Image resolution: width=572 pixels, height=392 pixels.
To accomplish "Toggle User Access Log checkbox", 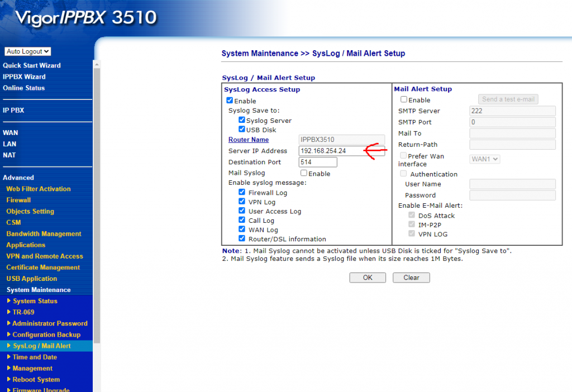I will click(241, 211).
